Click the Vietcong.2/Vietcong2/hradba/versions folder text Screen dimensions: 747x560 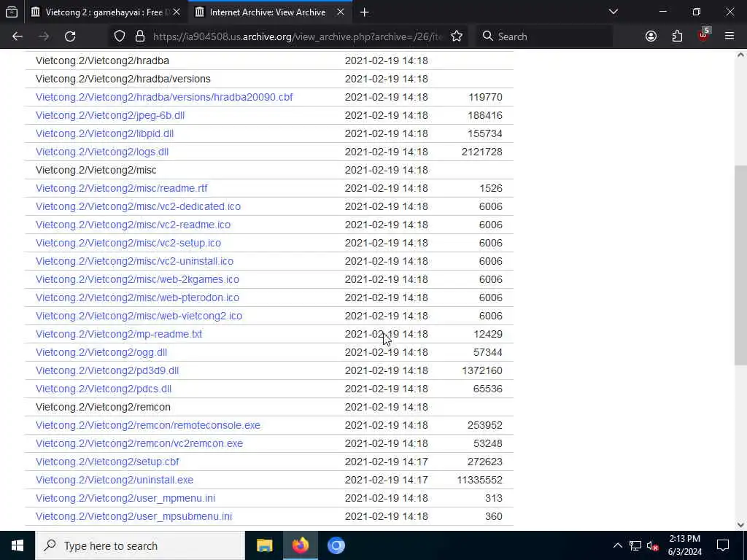[x=123, y=79]
